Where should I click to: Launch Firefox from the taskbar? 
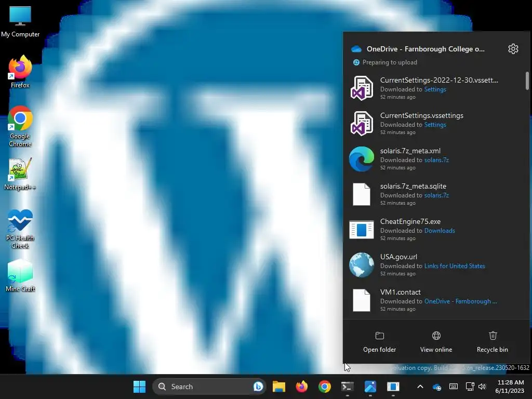(302, 387)
